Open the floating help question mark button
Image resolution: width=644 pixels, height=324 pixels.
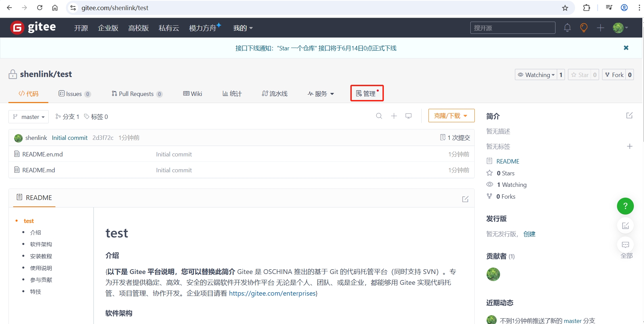click(x=625, y=206)
